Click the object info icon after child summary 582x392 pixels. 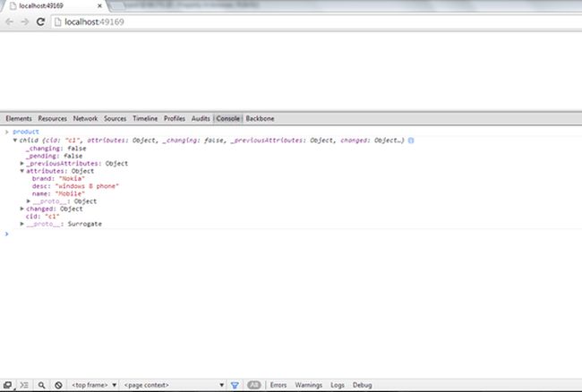point(411,141)
